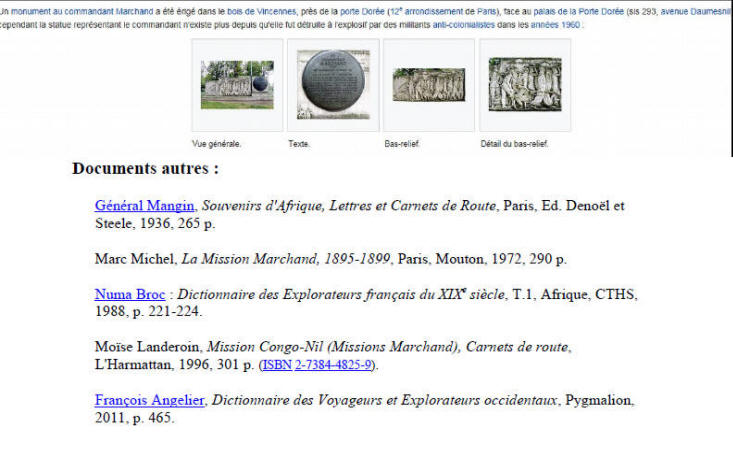Enlarge the 'Détail du bas-relief' thumbnail
Viewport: 733px width, 451px height.
(x=525, y=85)
